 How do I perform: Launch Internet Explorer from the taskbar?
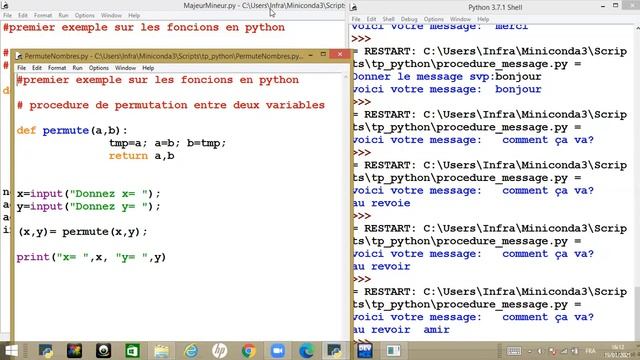[191, 351]
